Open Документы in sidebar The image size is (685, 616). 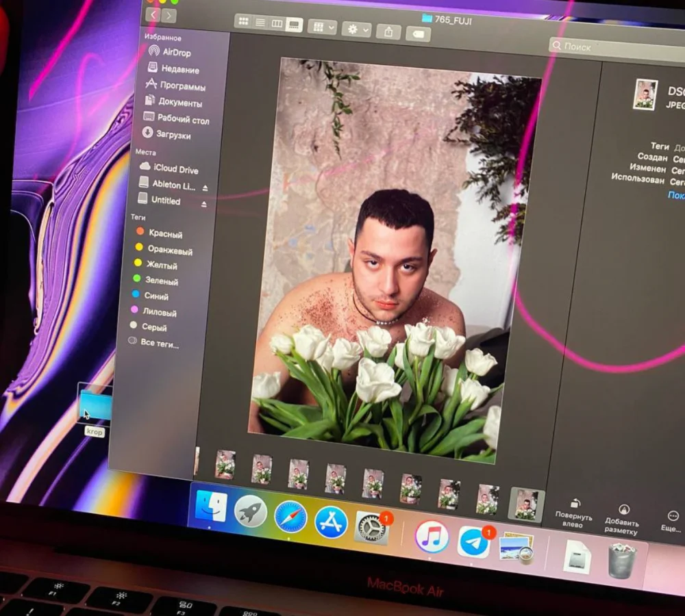[x=173, y=102]
